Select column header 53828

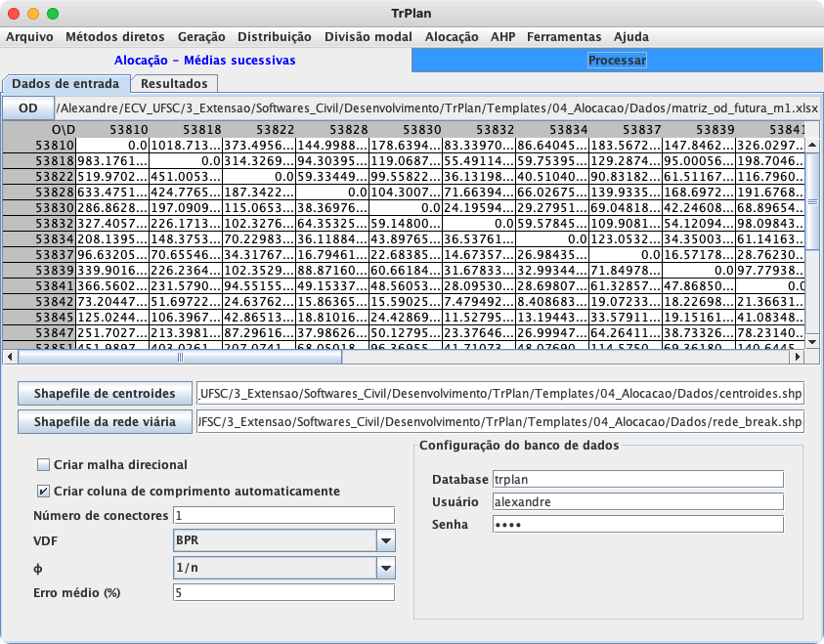click(332, 130)
